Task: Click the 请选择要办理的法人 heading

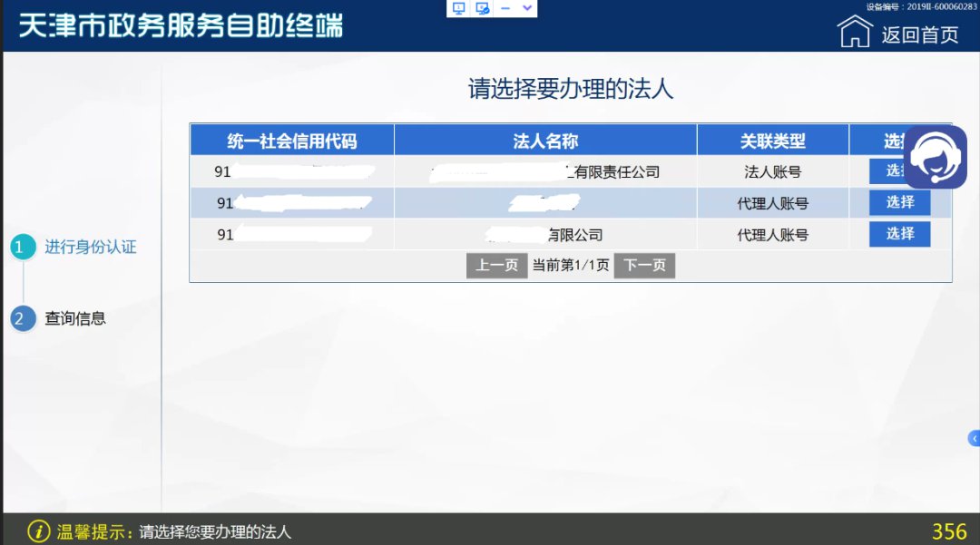Action: point(571,89)
